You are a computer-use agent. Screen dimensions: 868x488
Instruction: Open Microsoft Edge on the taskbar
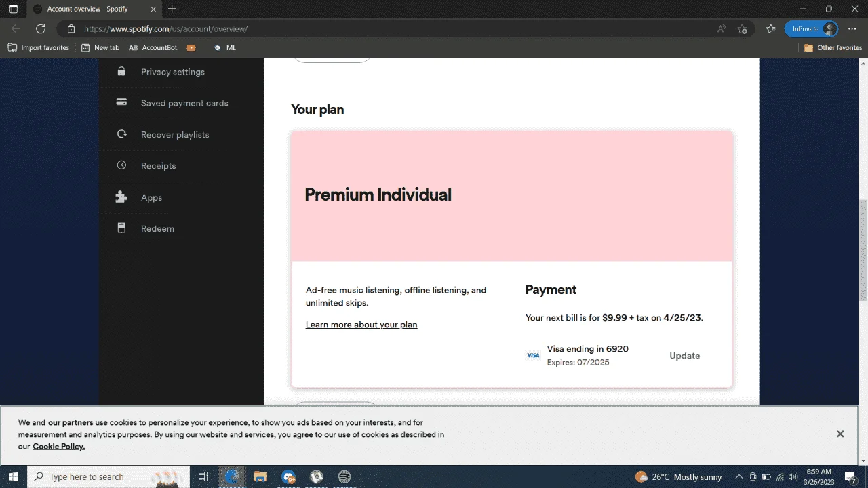[232, 477]
